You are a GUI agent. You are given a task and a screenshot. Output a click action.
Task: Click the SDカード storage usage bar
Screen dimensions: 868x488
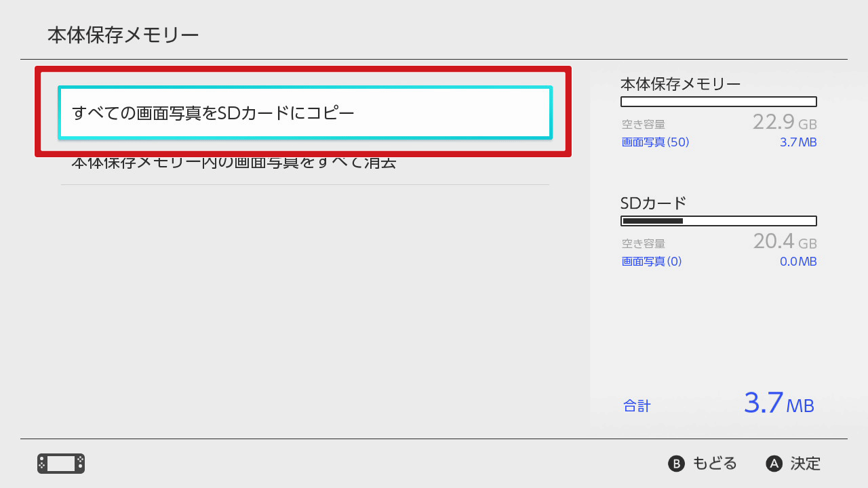tap(718, 221)
